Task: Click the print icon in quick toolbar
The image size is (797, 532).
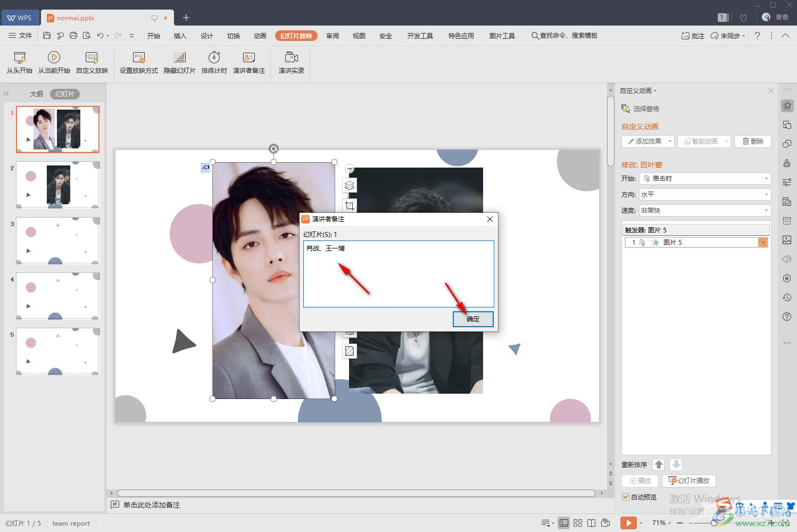Action: 73,36
